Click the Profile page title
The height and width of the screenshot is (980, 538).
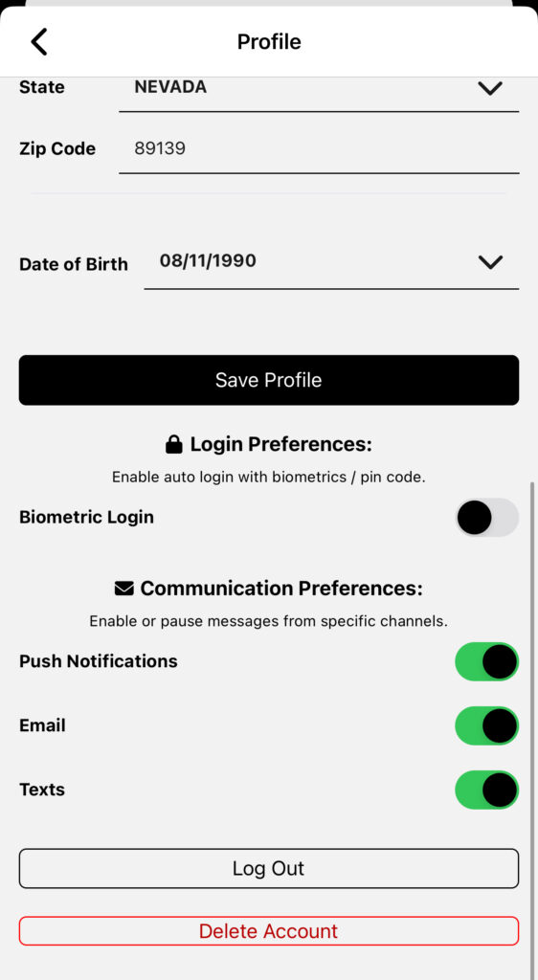click(x=269, y=42)
